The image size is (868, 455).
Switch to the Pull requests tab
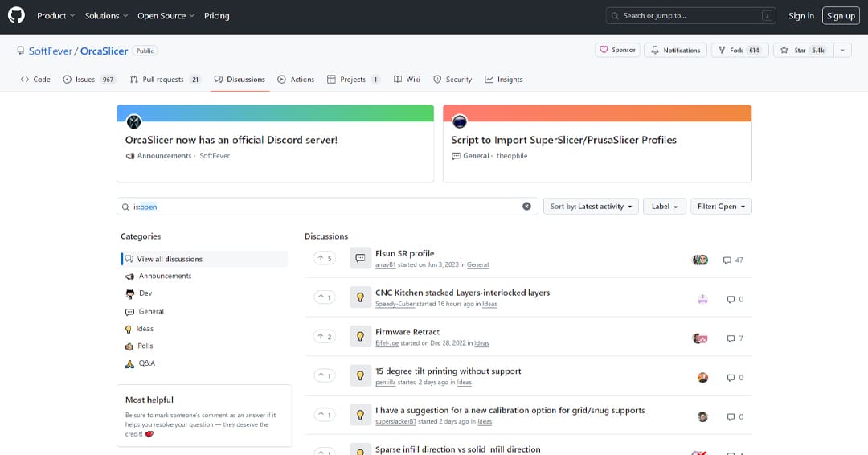(x=165, y=79)
